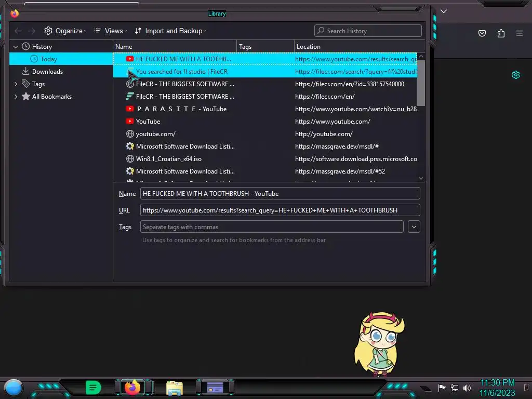Image resolution: width=532 pixels, height=399 pixels.
Task: Open the Start orb on taskbar
Action: pos(14,388)
